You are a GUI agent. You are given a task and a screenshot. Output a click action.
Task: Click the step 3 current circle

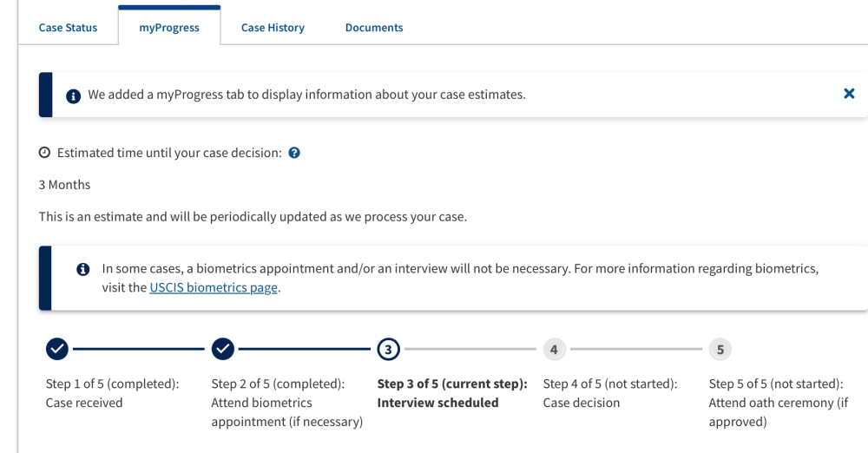388,350
